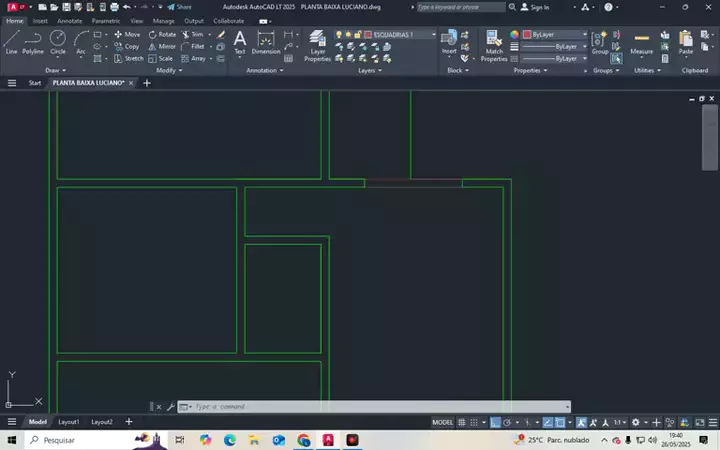The height and width of the screenshot is (450, 720).
Task: Click the Share button
Action: (x=179, y=6)
